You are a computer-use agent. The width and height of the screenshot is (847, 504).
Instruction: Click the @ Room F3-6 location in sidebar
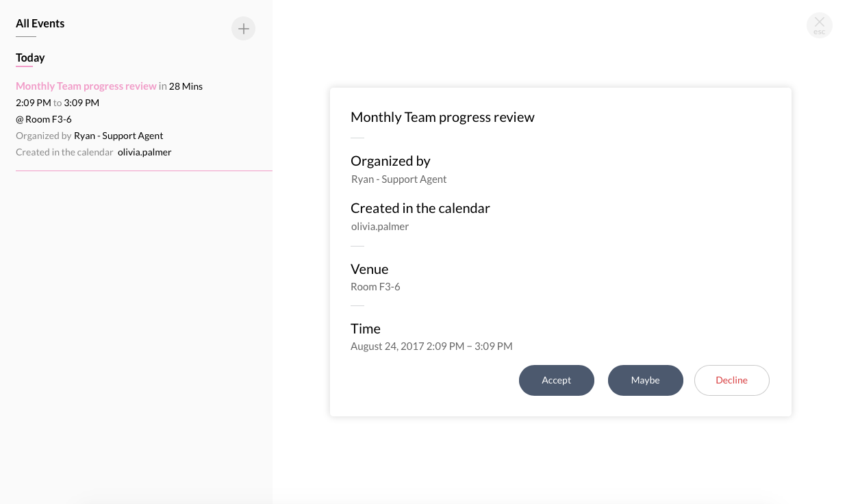click(44, 119)
